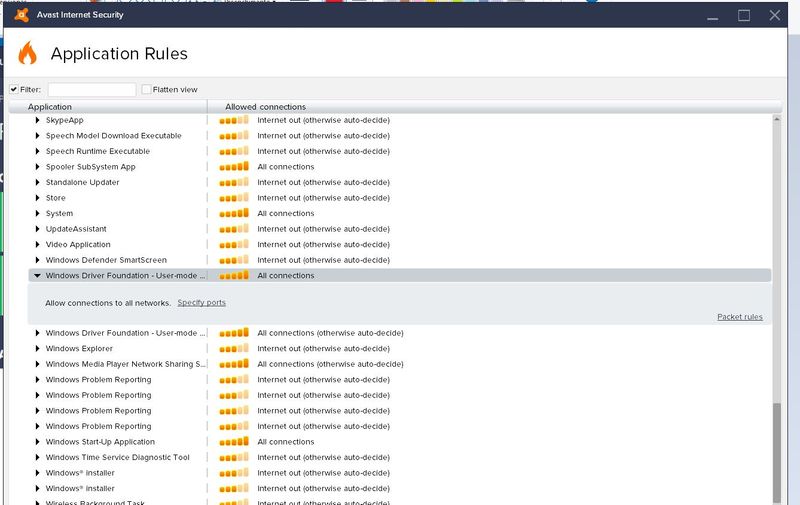Expand the Standalone Updater row

pyautogui.click(x=37, y=182)
